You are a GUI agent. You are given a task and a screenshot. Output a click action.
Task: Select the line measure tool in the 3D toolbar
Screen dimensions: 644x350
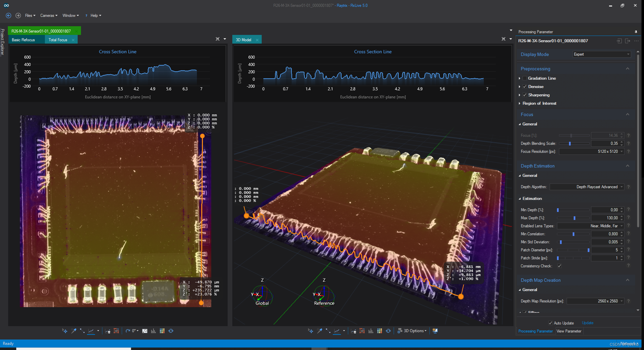[x=328, y=331]
